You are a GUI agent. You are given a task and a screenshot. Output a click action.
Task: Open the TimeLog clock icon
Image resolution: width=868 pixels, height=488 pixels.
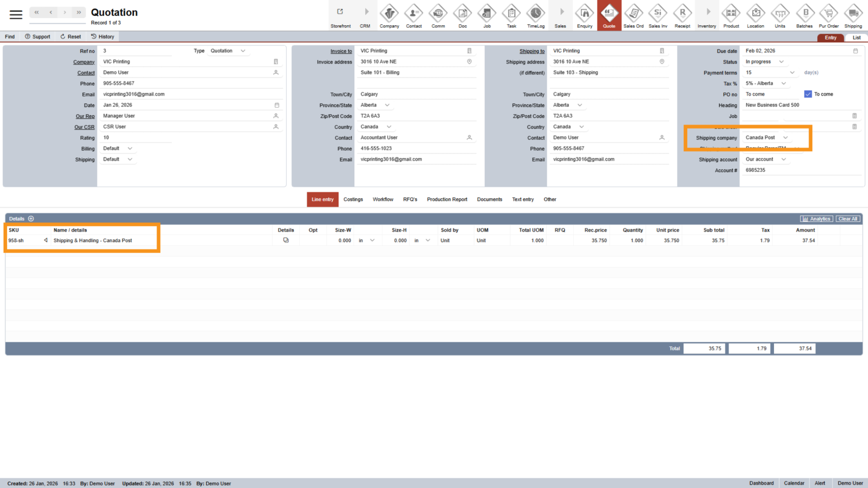[x=535, y=15]
